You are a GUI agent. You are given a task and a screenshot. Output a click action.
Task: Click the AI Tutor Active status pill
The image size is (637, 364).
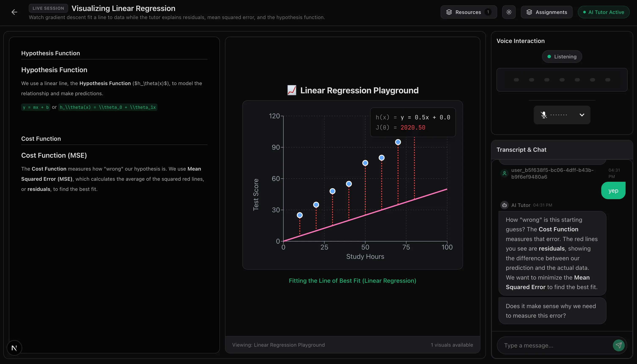[604, 12]
